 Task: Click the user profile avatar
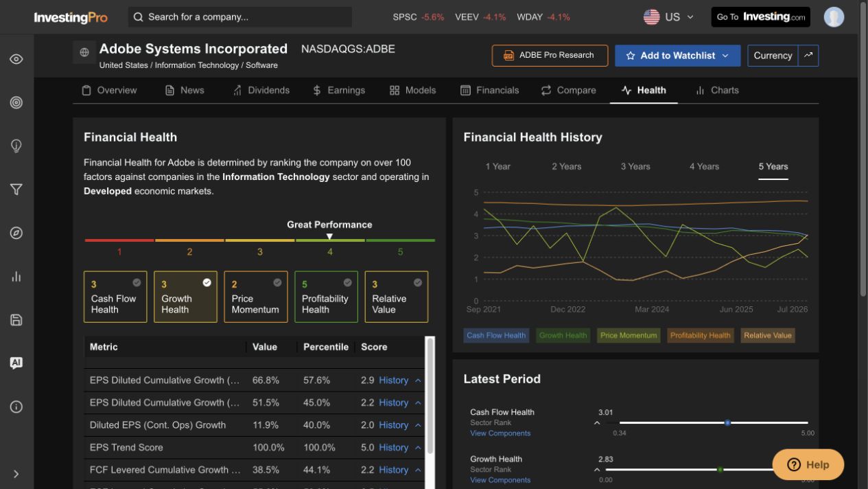[834, 17]
